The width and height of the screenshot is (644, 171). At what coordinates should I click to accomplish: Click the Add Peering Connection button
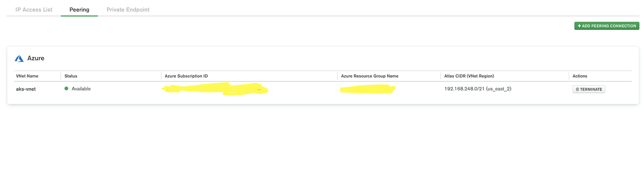pyautogui.click(x=609, y=26)
